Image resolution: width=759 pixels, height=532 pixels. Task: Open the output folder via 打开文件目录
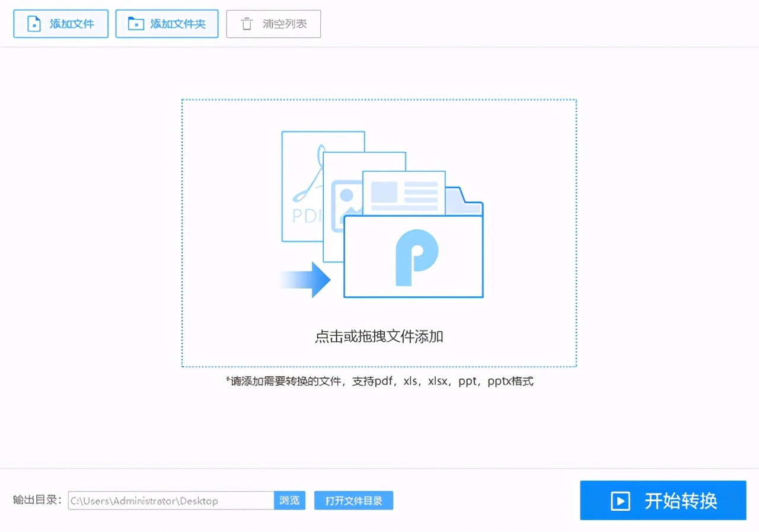click(x=353, y=500)
